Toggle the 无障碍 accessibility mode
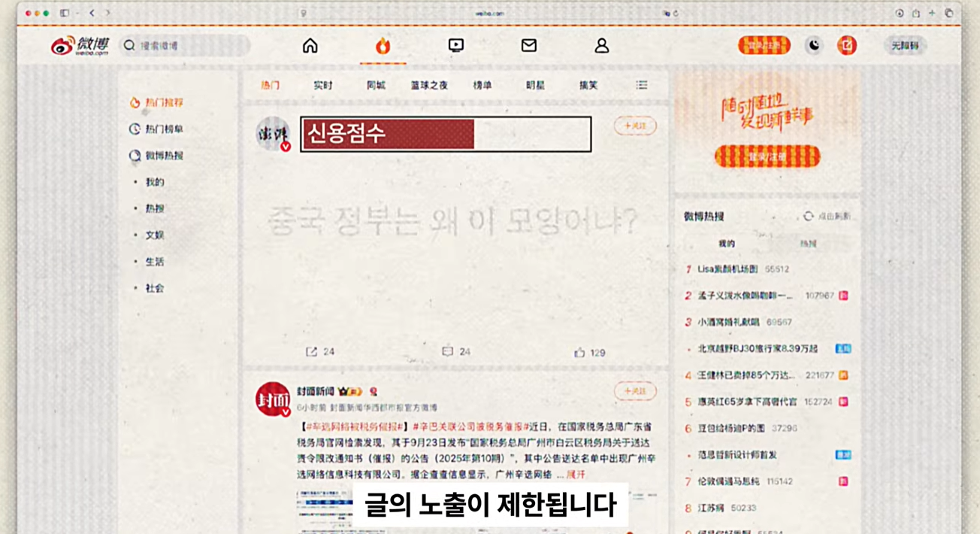The height and width of the screenshot is (534, 980). 905,46
